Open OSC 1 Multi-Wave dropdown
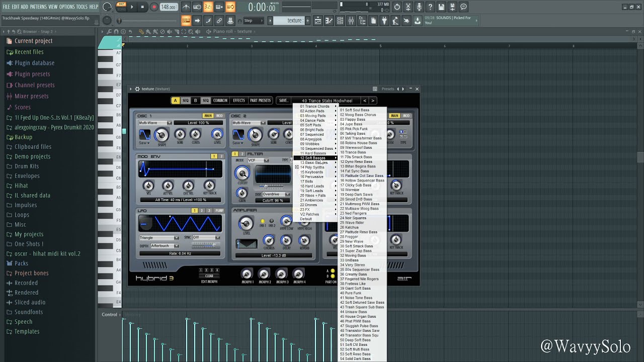Screen dimensions: 644x362 [155, 123]
